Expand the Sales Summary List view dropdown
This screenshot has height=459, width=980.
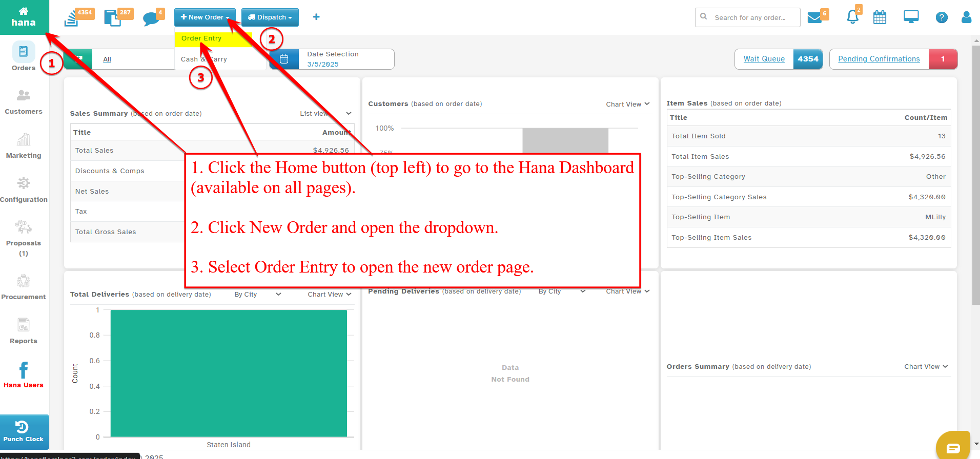coord(326,114)
